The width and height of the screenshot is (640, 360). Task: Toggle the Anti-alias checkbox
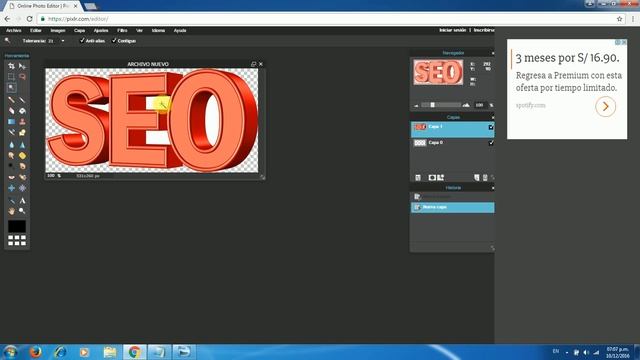tap(82, 40)
